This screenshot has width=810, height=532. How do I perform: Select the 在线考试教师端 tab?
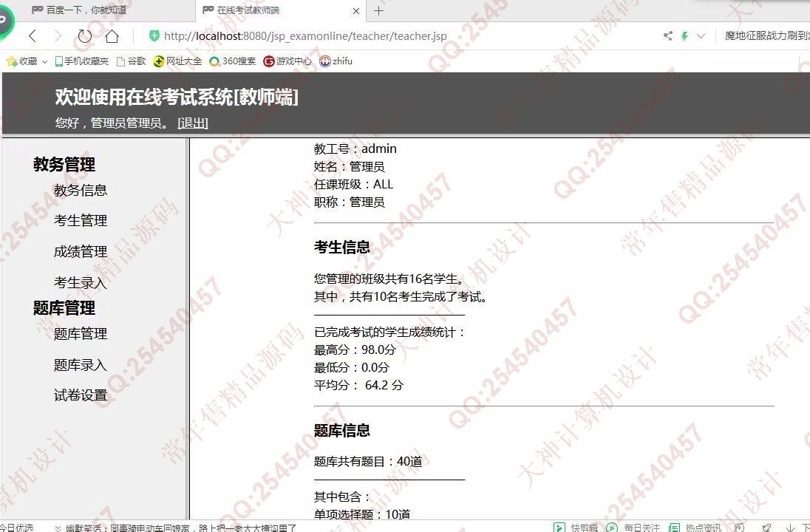[281, 10]
